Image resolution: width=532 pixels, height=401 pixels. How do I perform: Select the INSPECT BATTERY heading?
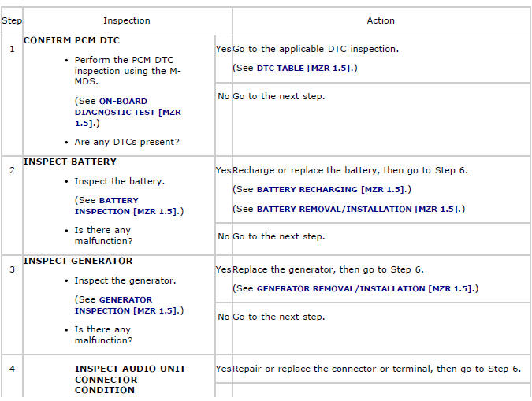point(69,162)
